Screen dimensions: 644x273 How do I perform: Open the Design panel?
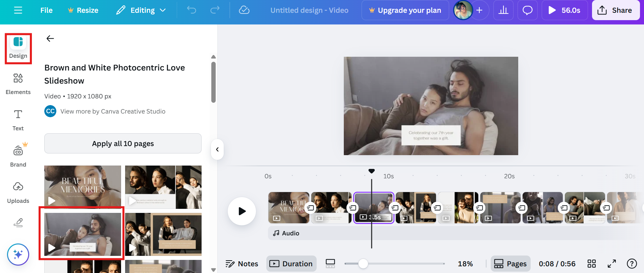(18, 48)
